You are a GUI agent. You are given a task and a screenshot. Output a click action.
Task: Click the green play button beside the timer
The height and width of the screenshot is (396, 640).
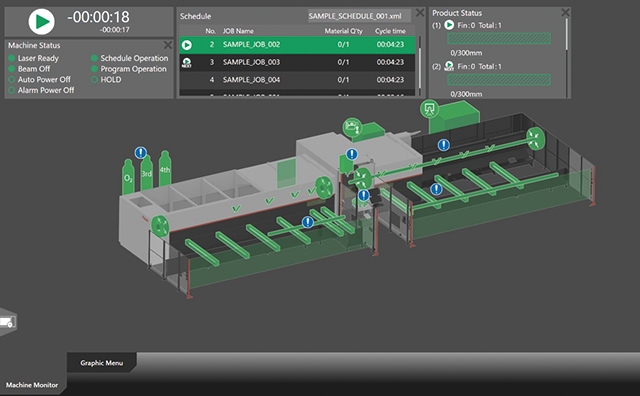[x=41, y=21]
